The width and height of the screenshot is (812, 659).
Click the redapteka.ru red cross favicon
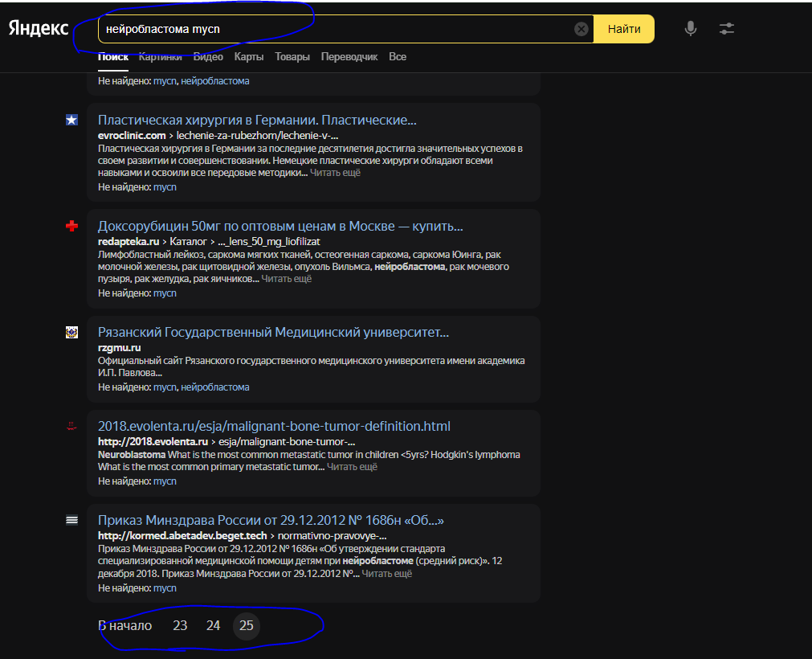(71, 226)
